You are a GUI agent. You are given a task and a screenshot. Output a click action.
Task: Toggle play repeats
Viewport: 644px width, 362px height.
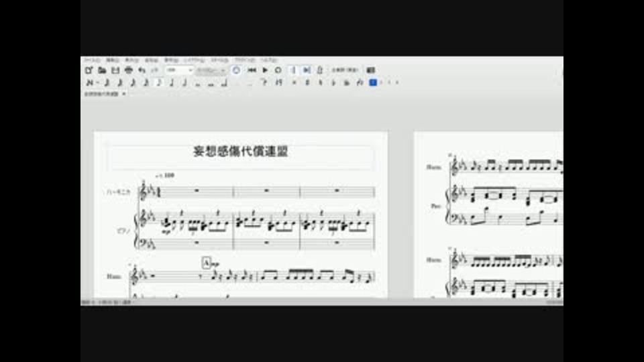(x=294, y=70)
